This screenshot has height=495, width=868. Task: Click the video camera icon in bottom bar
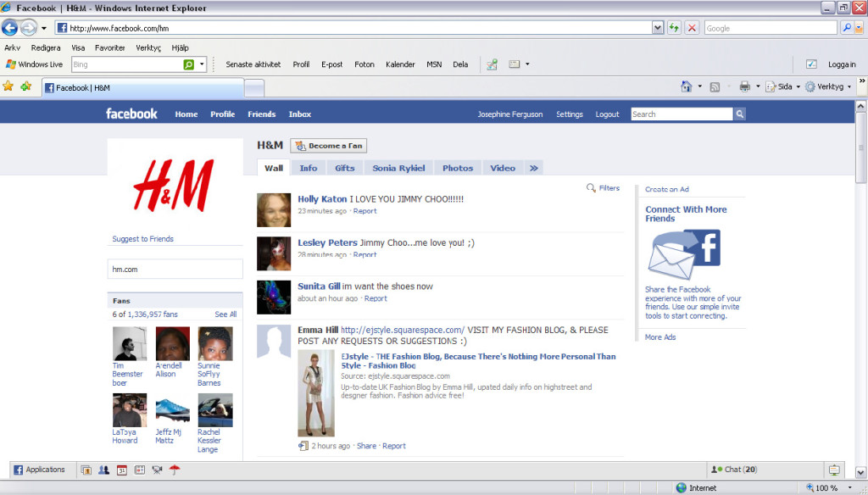pyautogui.click(x=157, y=470)
